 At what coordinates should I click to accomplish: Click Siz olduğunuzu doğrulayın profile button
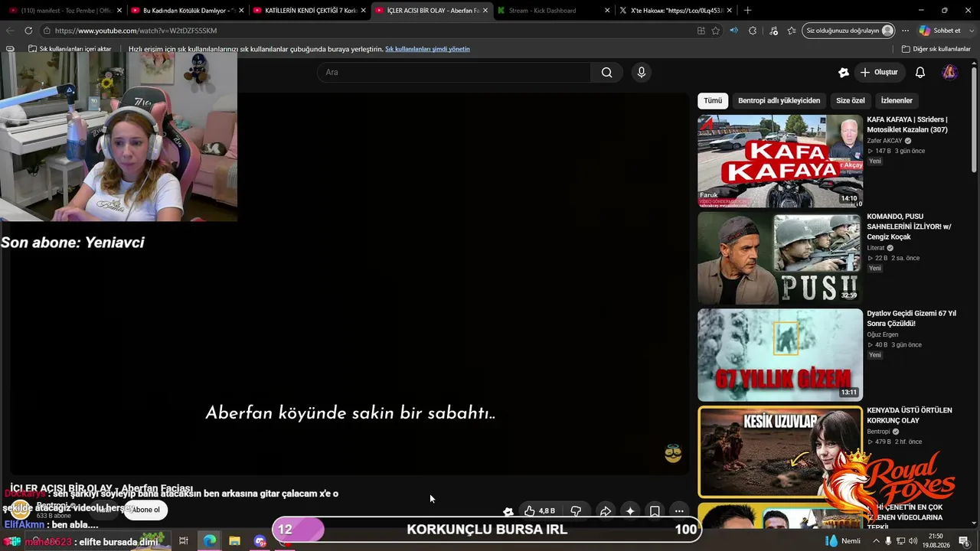click(x=849, y=31)
